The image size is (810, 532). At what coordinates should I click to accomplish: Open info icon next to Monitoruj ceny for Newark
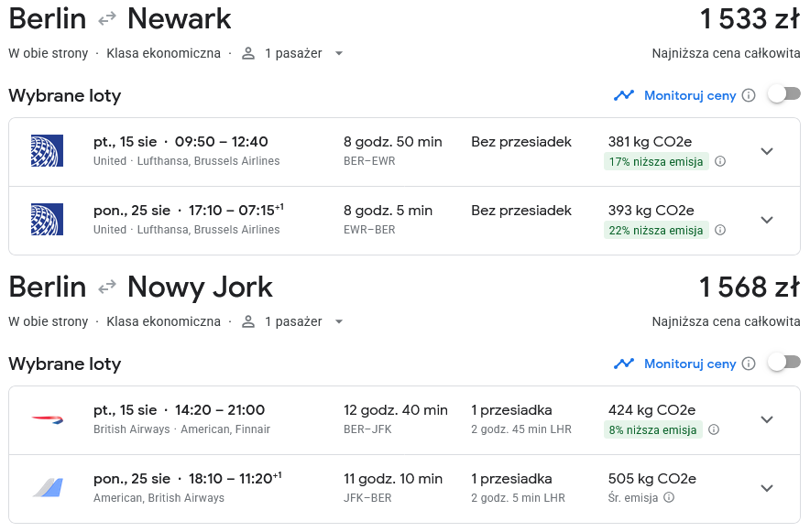point(749,95)
